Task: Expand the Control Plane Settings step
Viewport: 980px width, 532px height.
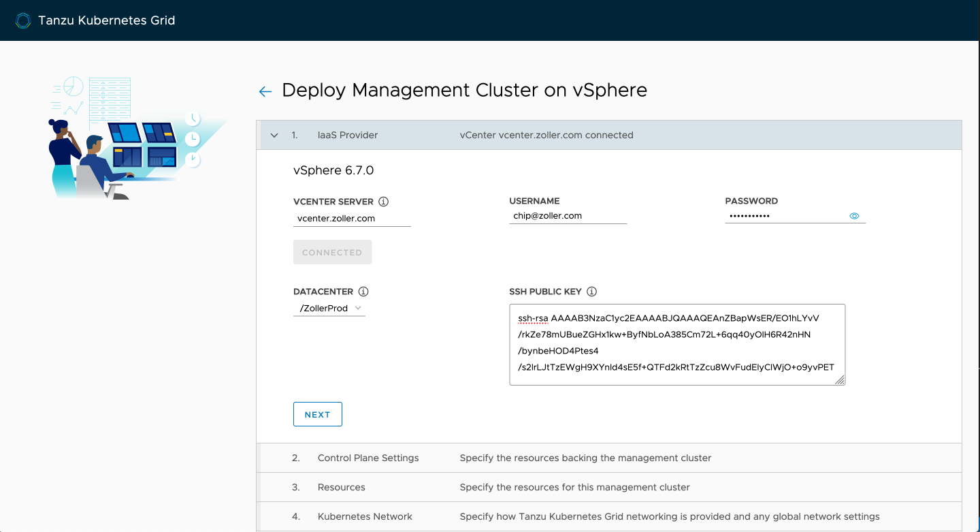Action: [x=368, y=458]
